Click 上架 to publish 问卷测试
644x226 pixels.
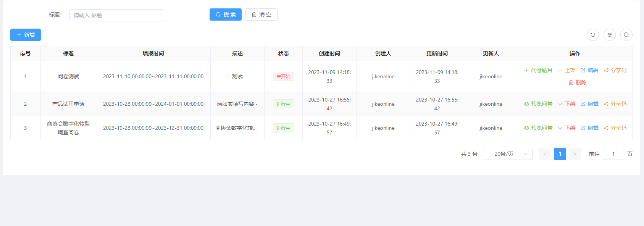click(x=567, y=70)
